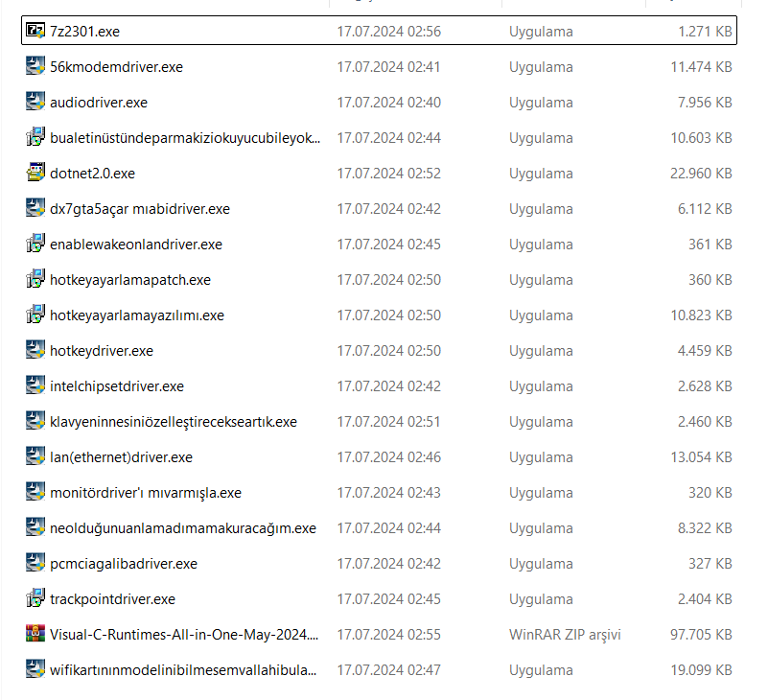
Task: Select the size value 97.705 KB
Action: tap(702, 635)
